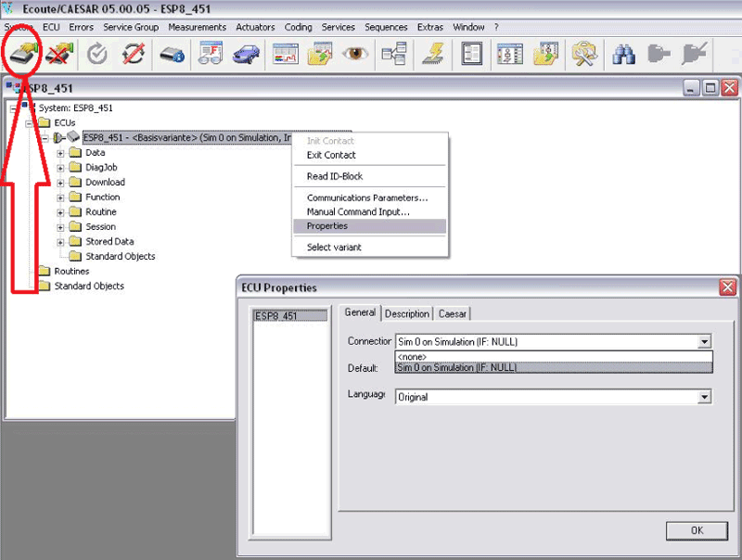Viewport: 742px width, 560px height.
Task: Click the Download folder icon
Action: (x=75, y=182)
